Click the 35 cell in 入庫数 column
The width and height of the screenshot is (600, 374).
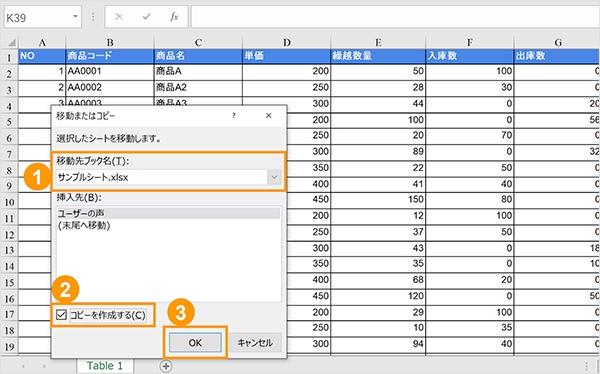[470, 328]
